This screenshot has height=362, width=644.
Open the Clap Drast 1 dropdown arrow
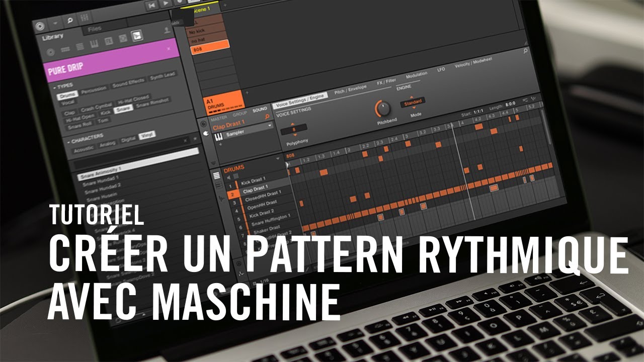coord(269,125)
